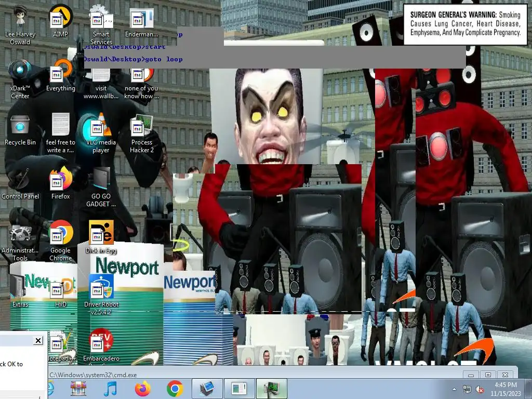The image size is (532, 399).
Task: Switch to the monitor app taskbar button
Action: (x=207, y=389)
